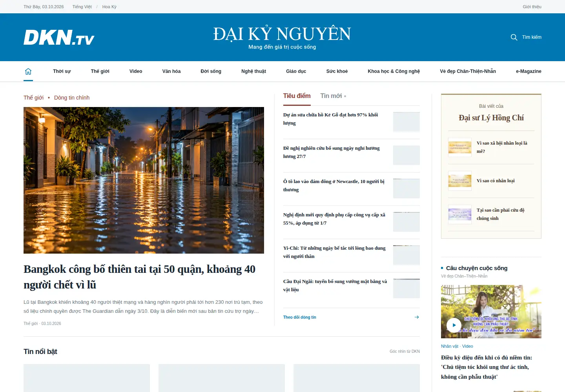Switch to the Tin mới tab
Screen dimensions: 565x392
tap(331, 96)
